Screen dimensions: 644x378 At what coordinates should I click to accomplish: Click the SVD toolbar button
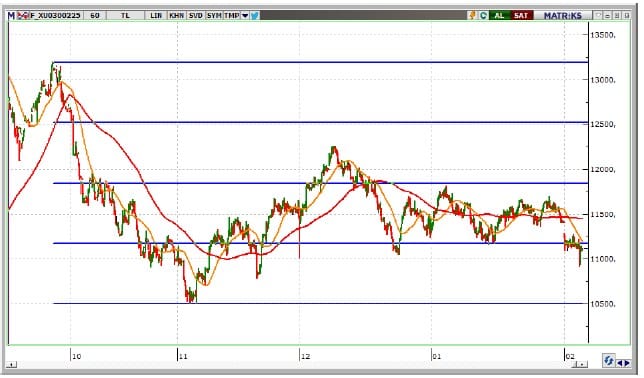[x=196, y=16]
